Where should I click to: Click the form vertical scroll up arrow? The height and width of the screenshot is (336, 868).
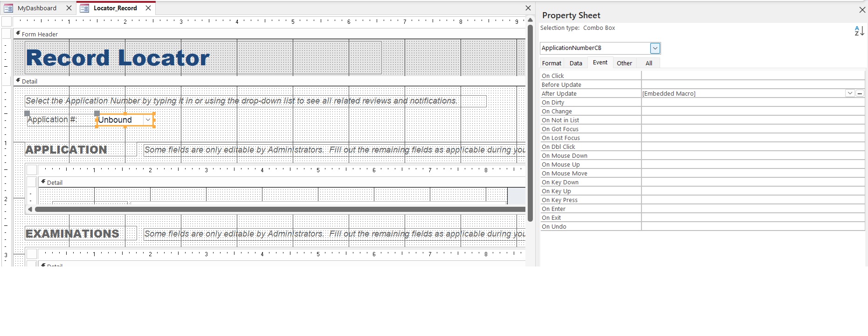(x=530, y=20)
